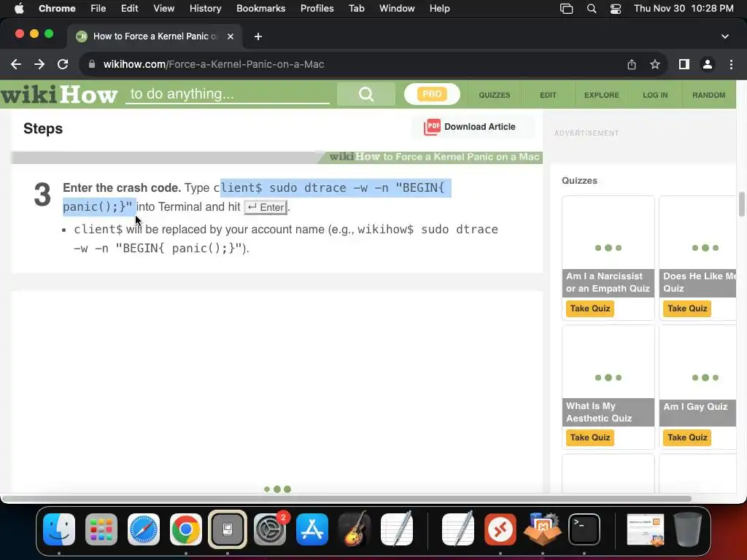Open the Profiles menu
The height and width of the screenshot is (560, 747).
click(317, 8)
